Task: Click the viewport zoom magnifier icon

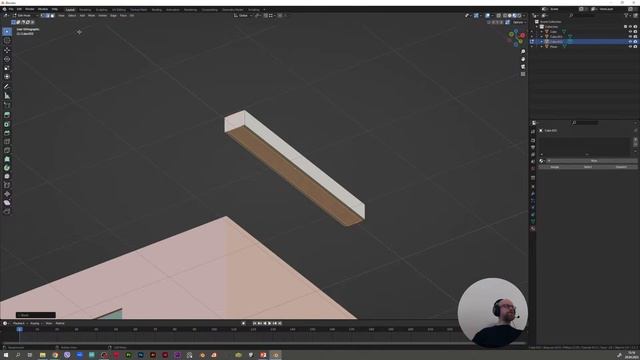Action: [523, 52]
